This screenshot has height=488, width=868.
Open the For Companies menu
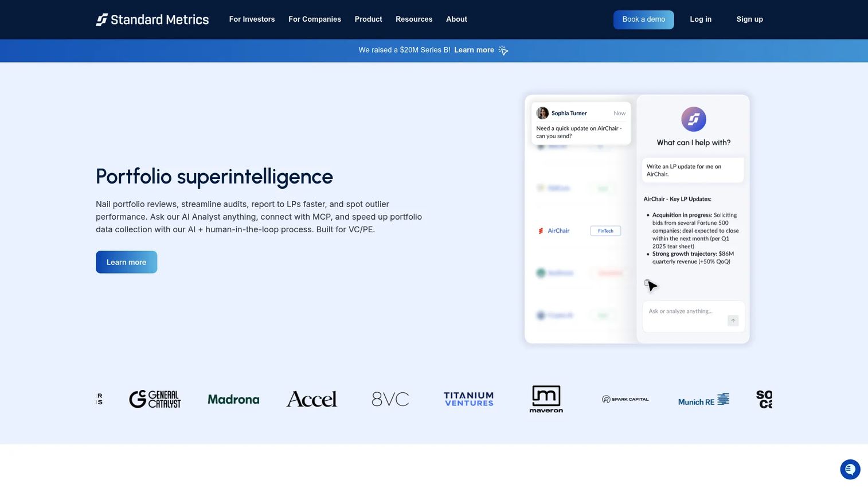tap(315, 19)
